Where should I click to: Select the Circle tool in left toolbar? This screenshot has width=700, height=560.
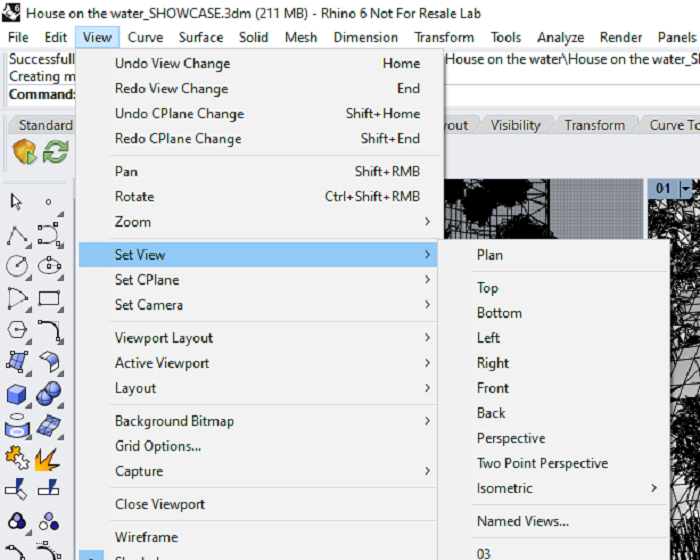tap(17, 267)
